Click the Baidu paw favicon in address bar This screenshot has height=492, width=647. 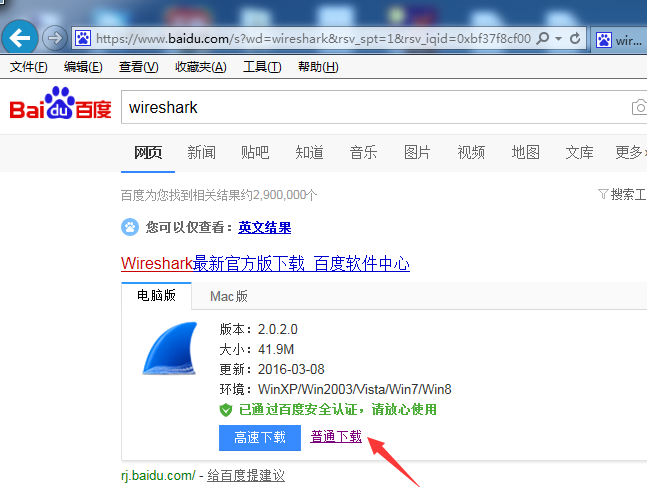(x=83, y=38)
